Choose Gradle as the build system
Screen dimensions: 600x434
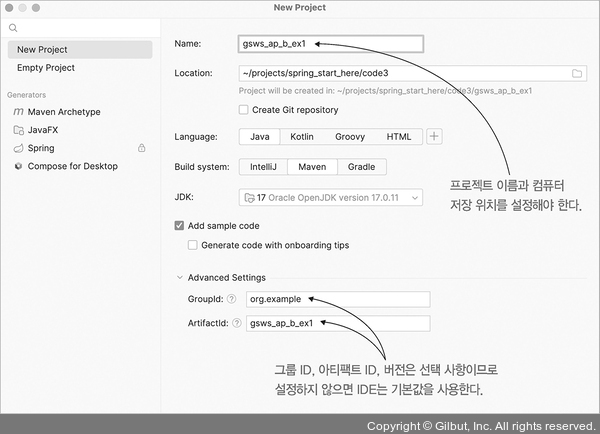pyautogui.click(x=361, y=167)
